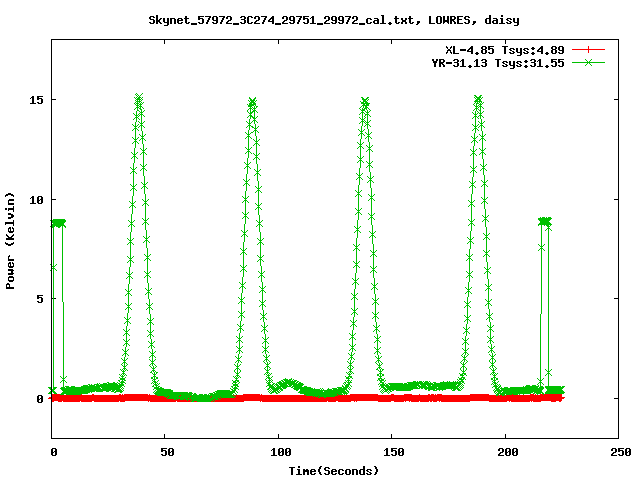The width and height of the screenshot is (640, 480).
Task: Click the green YR legend line sample
Action: click(x=588, y=62)
